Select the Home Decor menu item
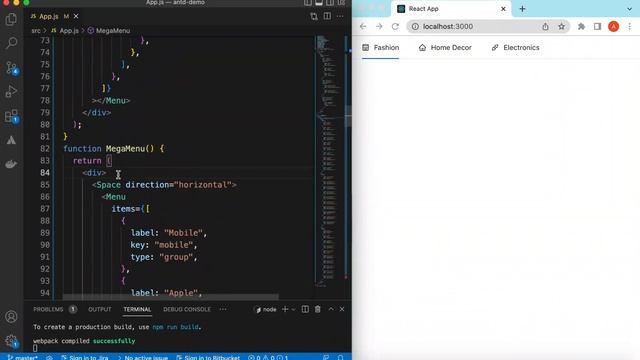The height and width of the screenshot is (360, 640). pos(445,48)
